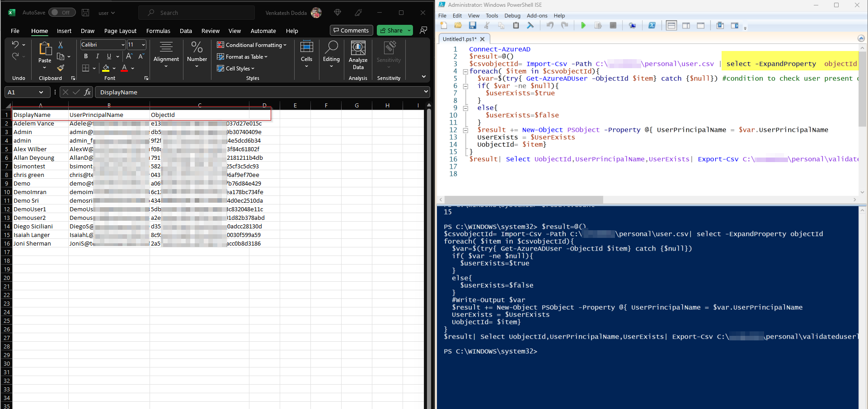This screenshot has height=409, width=868.
Task: Show script pane to the right layout
Action: pyautogui.click(x=686, y=26)
